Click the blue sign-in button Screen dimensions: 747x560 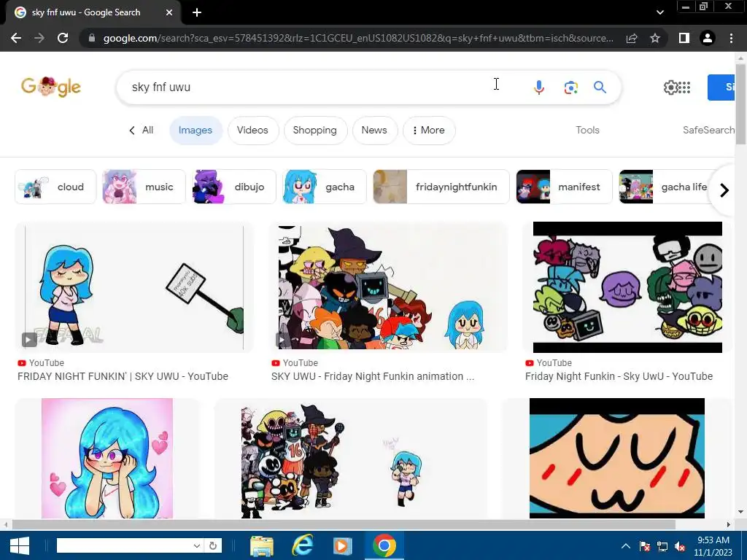coord(721,87)
